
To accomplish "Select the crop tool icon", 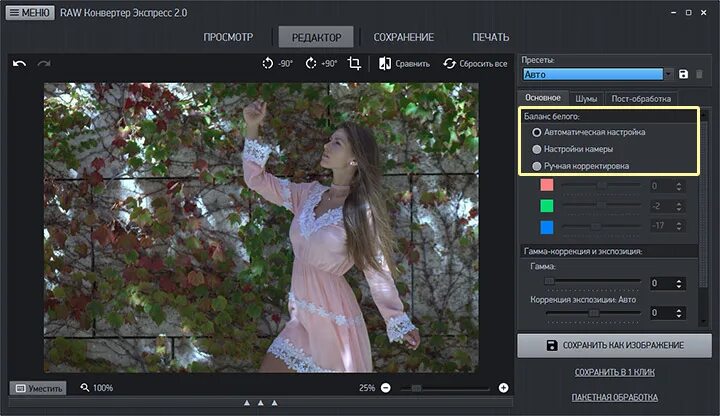I will tap(354, 63).
